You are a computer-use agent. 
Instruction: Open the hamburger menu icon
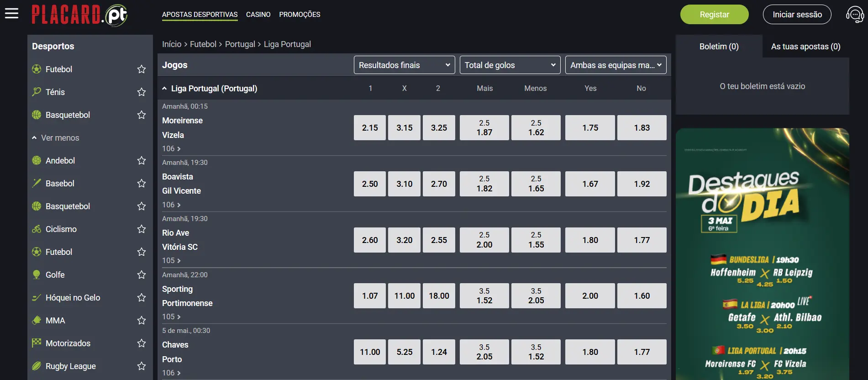[x=11, y=14]
